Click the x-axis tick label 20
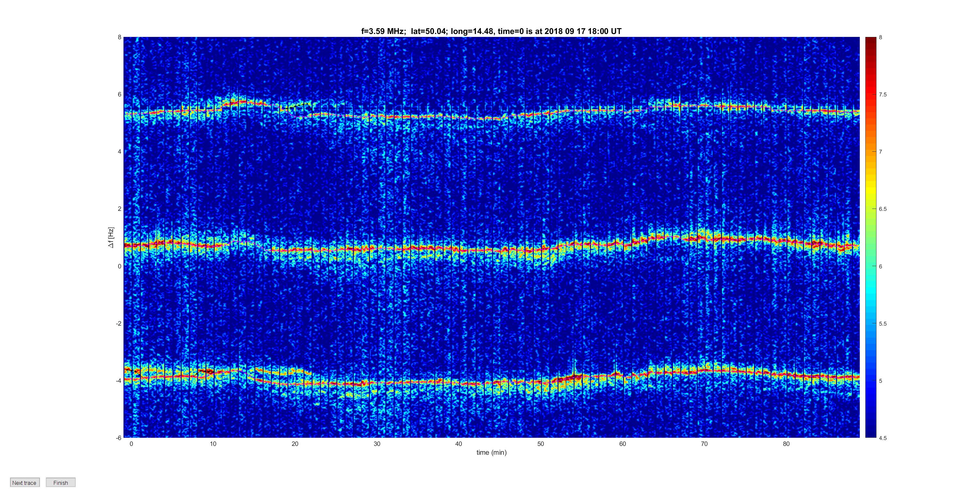980x492 pixels. [x=295, y=444]
